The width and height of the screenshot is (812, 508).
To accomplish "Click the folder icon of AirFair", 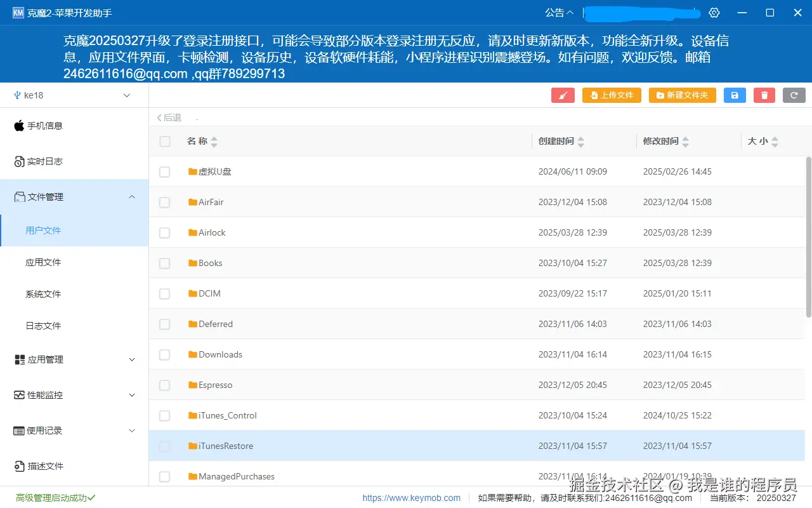I will coord(193,202).
